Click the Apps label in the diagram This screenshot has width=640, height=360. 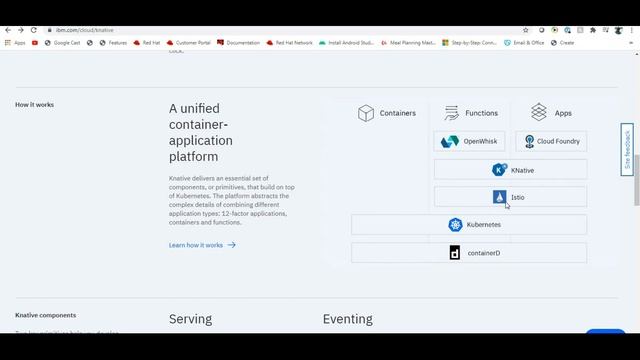point(563,113)
